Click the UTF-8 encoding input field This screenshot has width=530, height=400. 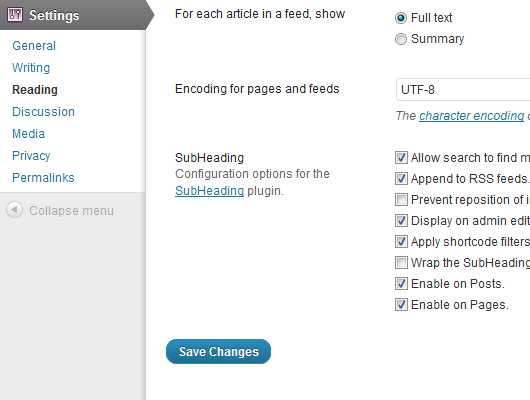coord(463,90)
